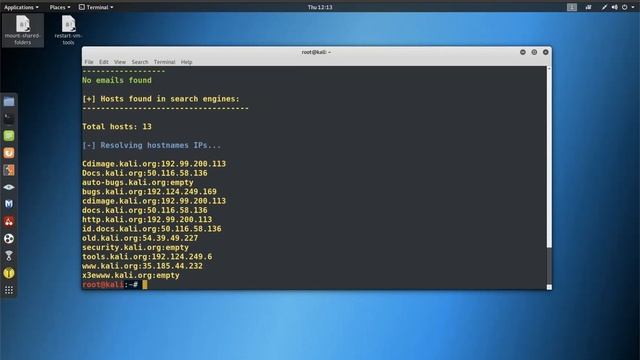Open the red cherry dock icon

tap(9, 221)
